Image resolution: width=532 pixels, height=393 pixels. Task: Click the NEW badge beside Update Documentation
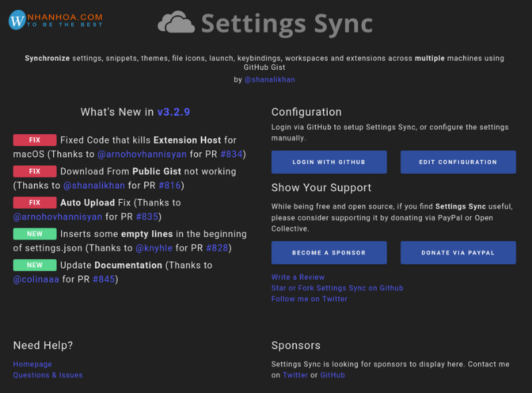(35, 265)
